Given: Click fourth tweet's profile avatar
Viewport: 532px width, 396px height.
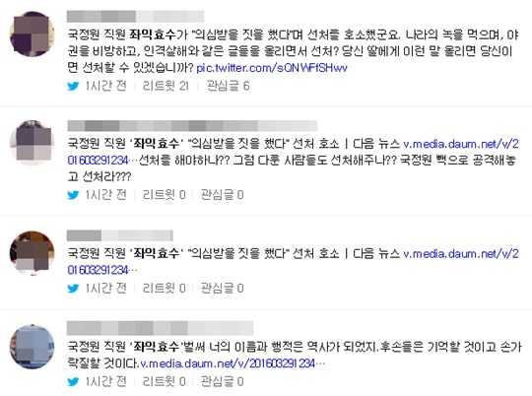Looking at the screenshot, I should click(32, 347).
